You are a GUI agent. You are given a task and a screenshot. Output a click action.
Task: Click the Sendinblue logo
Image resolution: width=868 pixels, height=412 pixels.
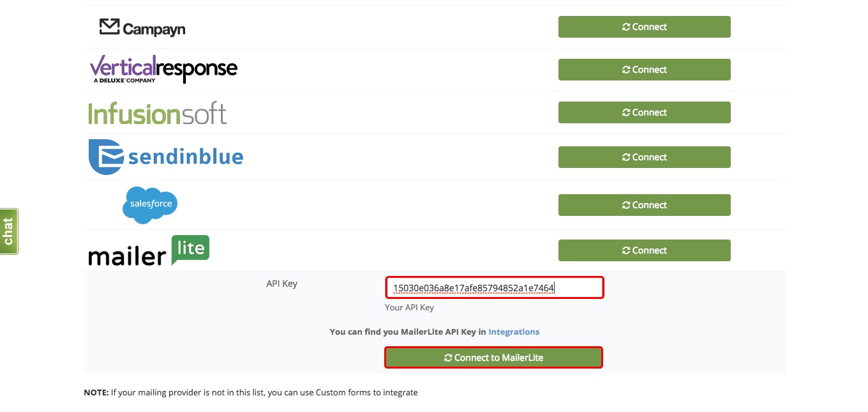pyautogui.click(x=166, y=156)
